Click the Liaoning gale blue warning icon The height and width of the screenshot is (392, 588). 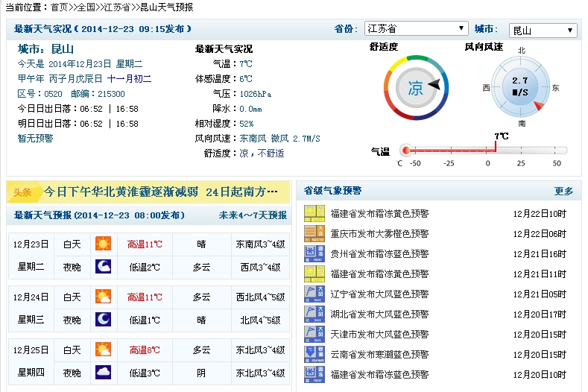pyautogui.click(x=314, y=294)
